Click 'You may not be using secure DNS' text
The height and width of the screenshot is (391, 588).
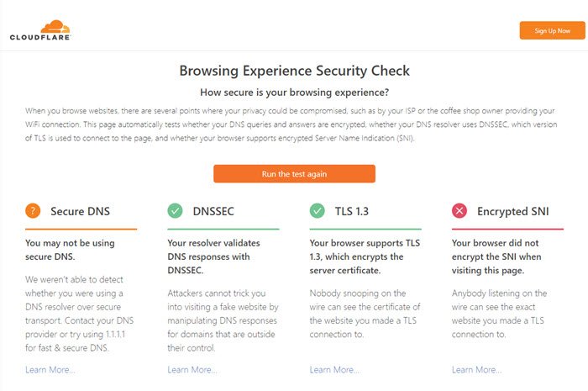pos(70,250)
